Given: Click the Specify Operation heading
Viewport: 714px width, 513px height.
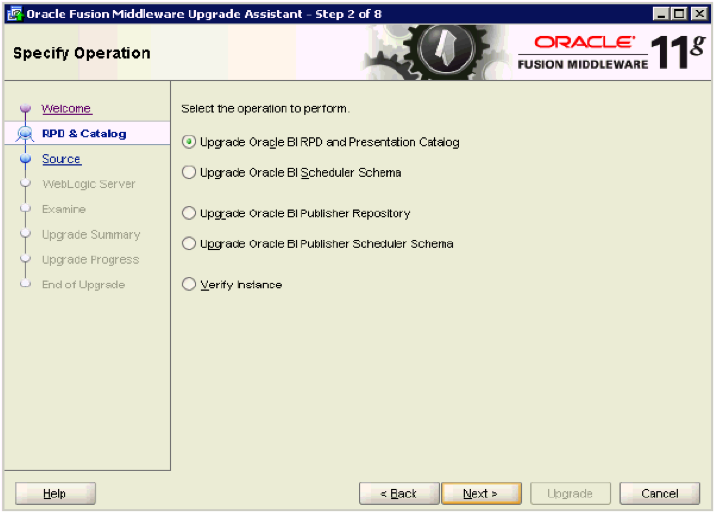Looking at the screenshot, I should click(82, 53).
